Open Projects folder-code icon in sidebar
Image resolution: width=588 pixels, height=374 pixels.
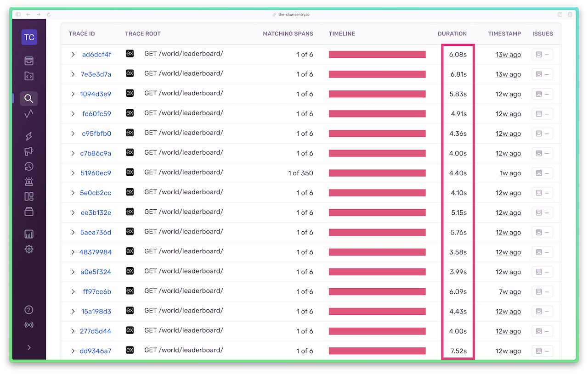[29, 76]
